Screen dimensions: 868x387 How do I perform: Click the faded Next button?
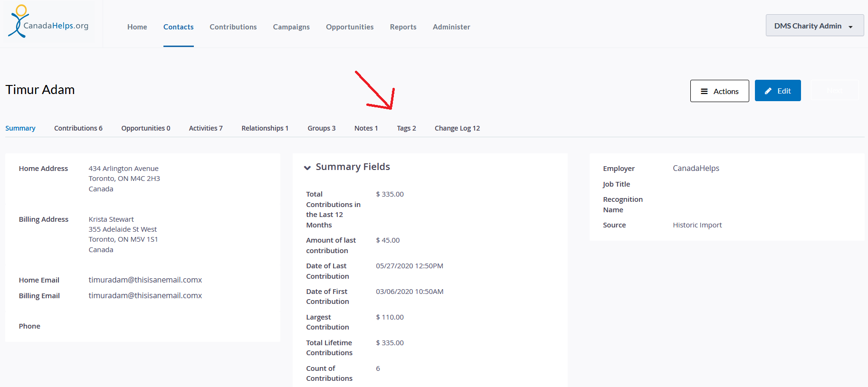[835, 90]
